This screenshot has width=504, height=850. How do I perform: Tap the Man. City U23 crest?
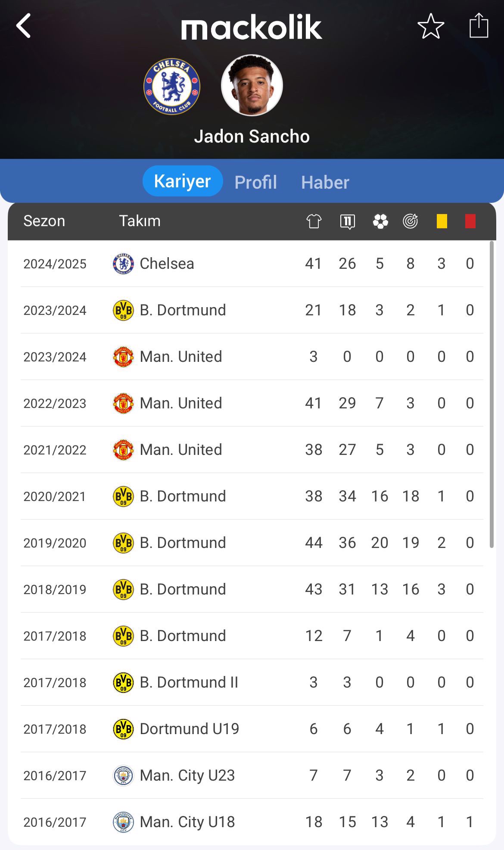[123, 775]
